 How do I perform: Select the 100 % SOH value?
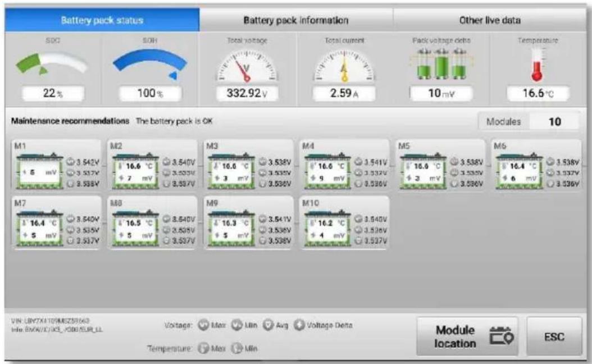(150, 93)
